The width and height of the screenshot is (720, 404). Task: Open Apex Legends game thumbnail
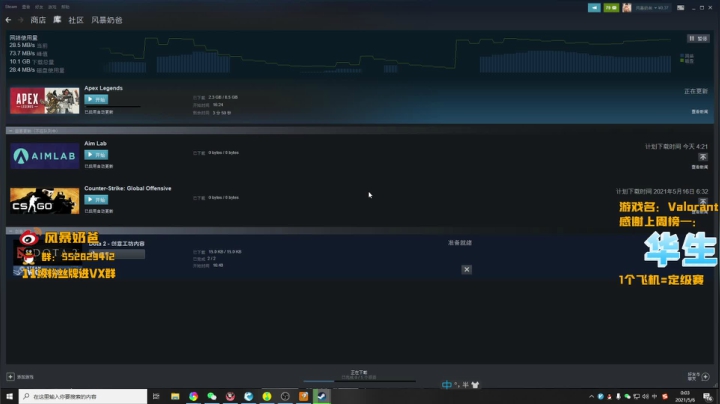45,101
